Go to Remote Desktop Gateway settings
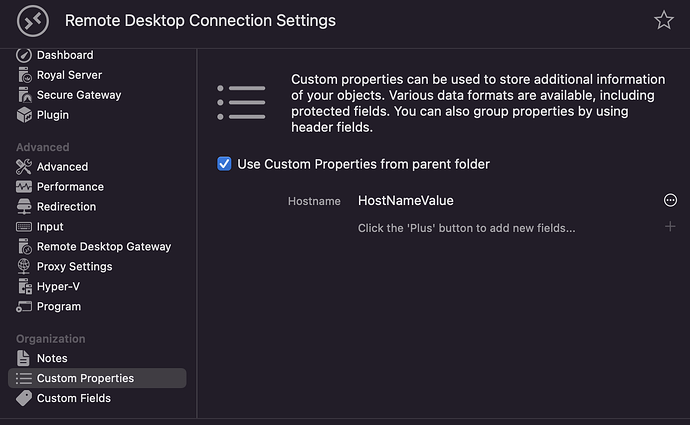The image size is (690, 425). [103, 247]
